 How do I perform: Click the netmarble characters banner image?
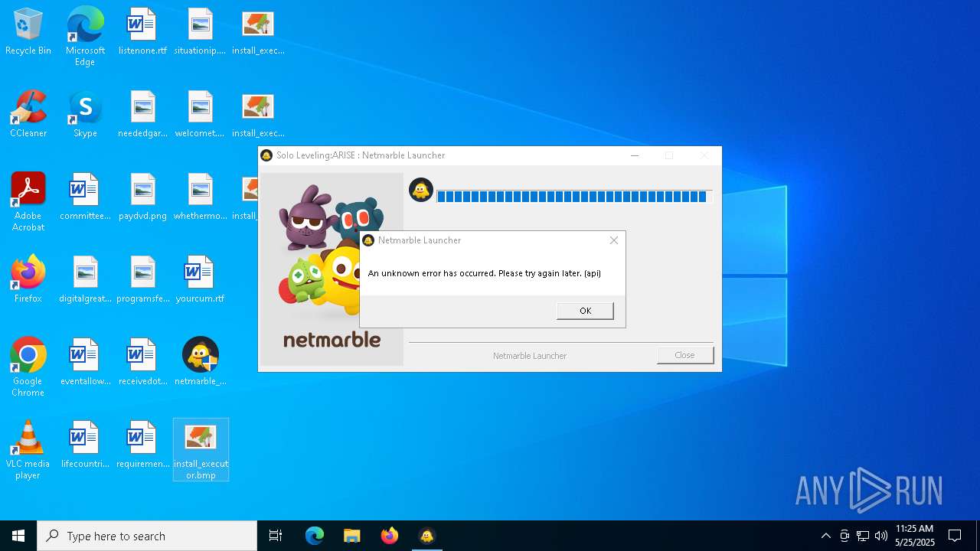332,269
